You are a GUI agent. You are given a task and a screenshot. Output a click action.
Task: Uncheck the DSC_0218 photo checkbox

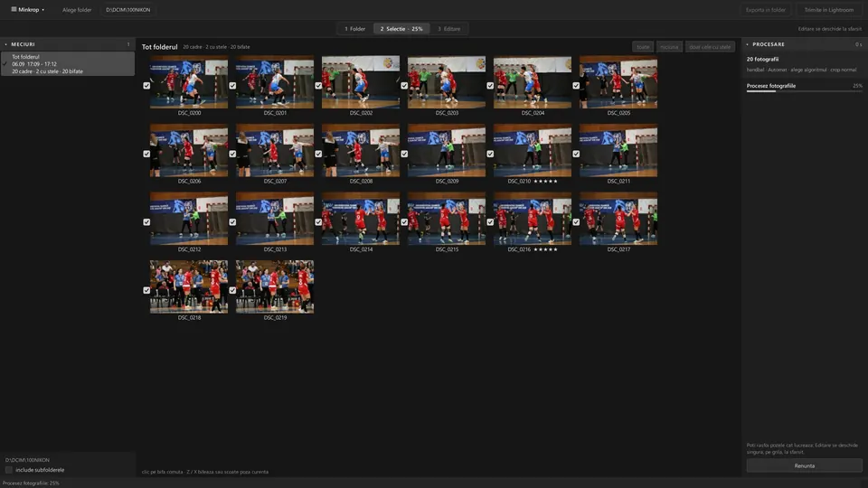pos(146,290)
